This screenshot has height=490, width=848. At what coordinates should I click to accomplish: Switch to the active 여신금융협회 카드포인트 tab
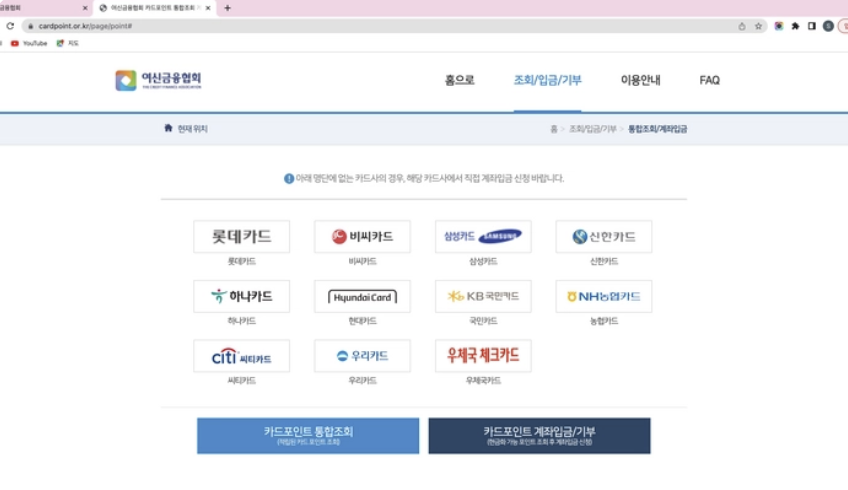pyautogui.click(x=154, y=8)
